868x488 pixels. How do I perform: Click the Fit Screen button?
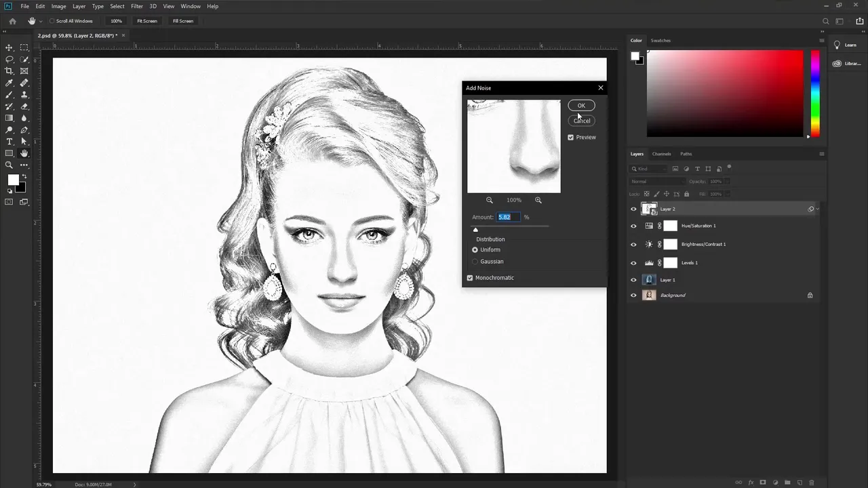point(147,21)
